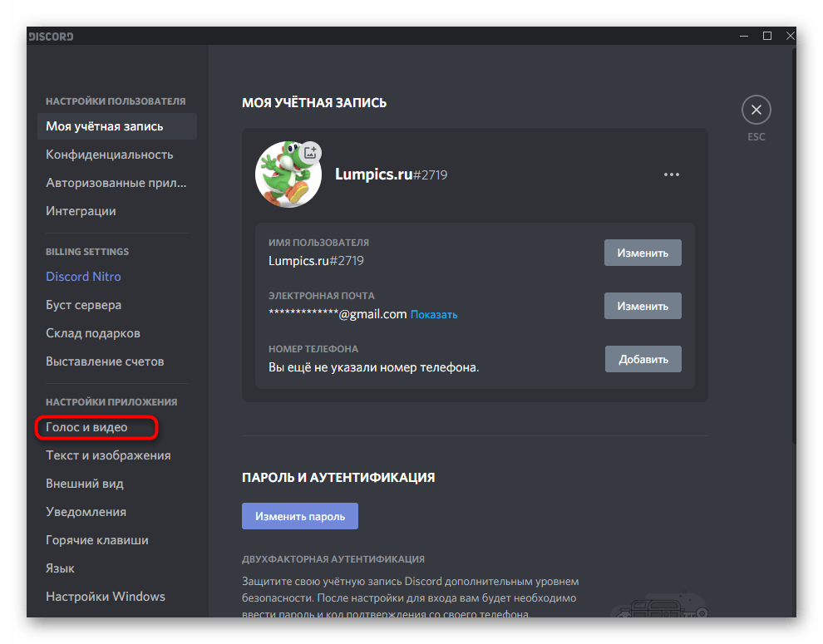The width and height of the screenshot is (823, 644).
Task: Open Авторизованные приложения section
Action: pos(116,183)
